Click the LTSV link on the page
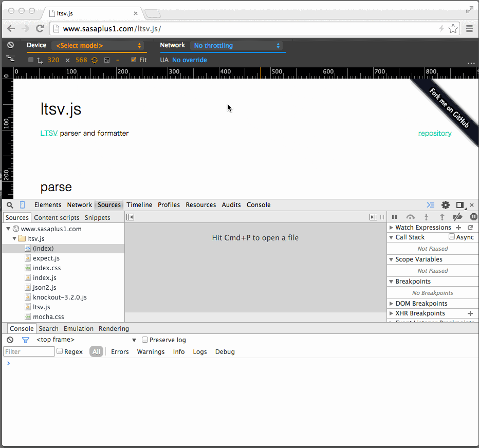 pyautogui.click(x=49, y=133)
